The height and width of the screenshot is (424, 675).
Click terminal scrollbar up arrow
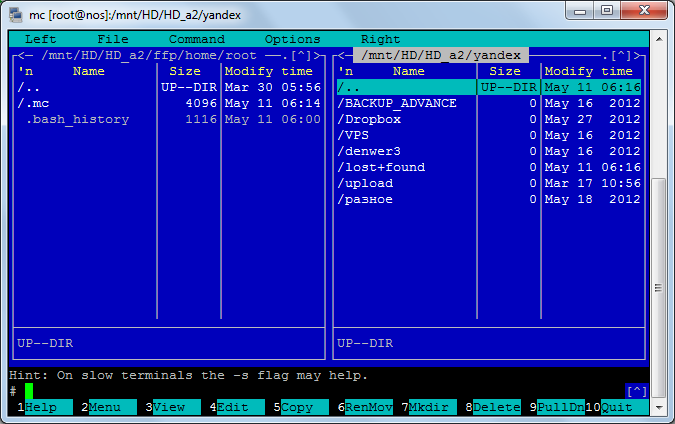pyautogui.click(x=659, y=39)
